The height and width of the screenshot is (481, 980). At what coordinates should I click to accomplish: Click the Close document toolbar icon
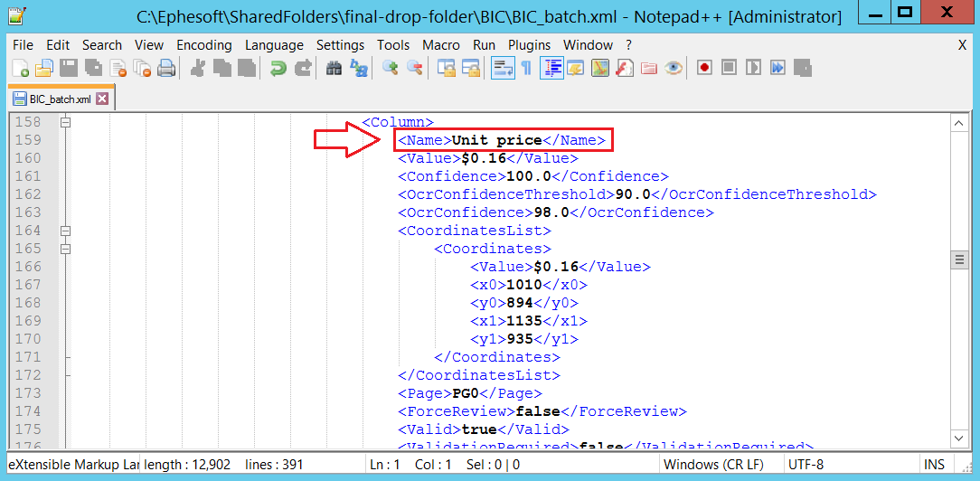coord(118,68)
